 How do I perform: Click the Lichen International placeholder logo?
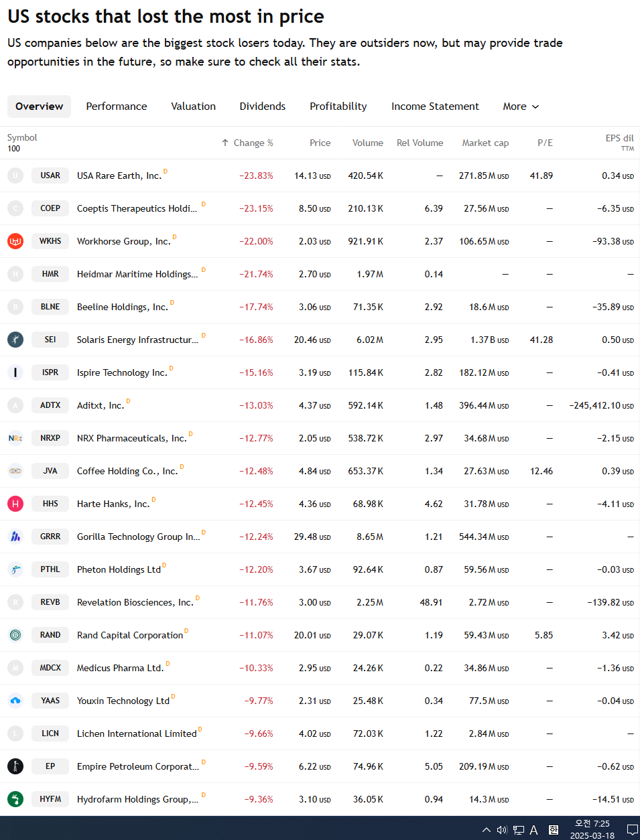(x=15, y=733)
